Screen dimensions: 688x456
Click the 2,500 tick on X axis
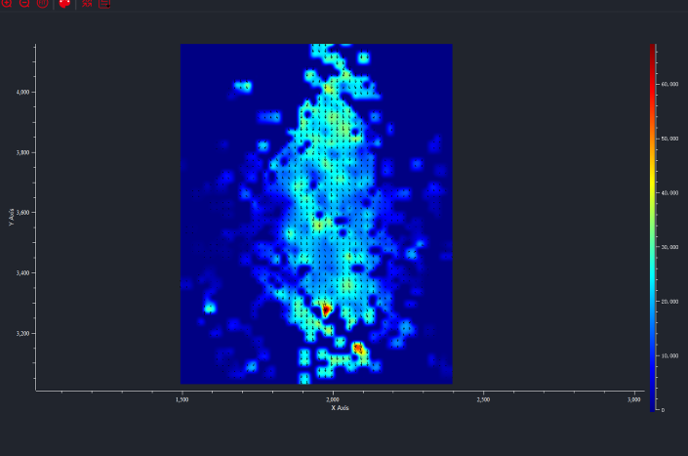(x=483, y=399)
